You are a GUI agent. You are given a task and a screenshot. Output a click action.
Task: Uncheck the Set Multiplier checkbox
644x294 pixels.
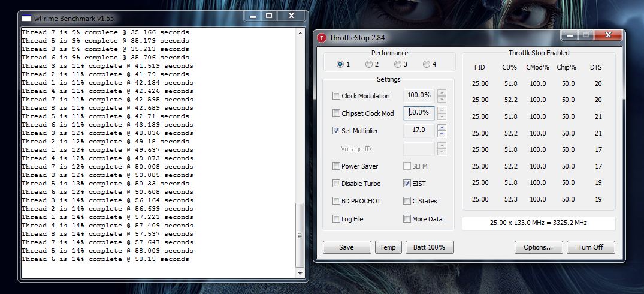pyautogui.click(x=336, y=131)
